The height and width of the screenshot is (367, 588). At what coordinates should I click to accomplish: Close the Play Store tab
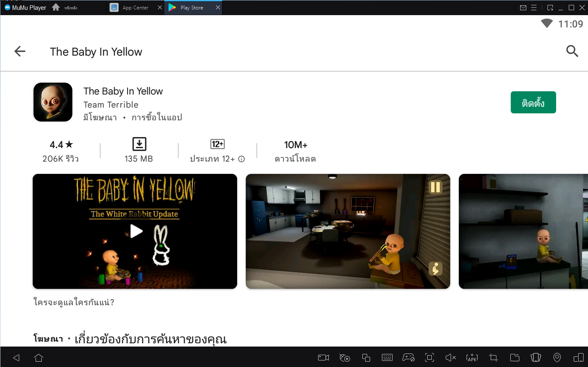click(218, 8)
